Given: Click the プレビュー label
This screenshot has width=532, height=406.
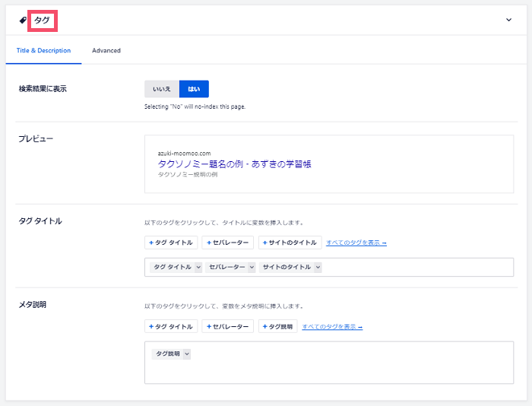Looking at the screenshot, I should coord(36,139).
